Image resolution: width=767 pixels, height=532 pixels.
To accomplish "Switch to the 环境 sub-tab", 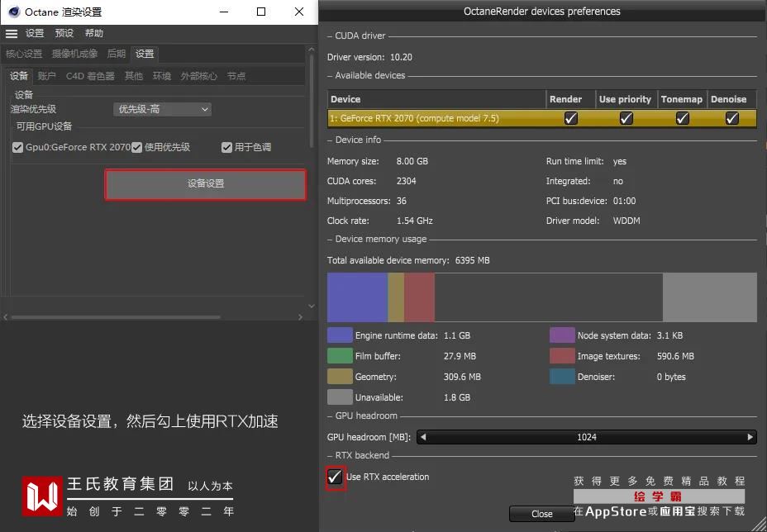I will pos(162,76).
